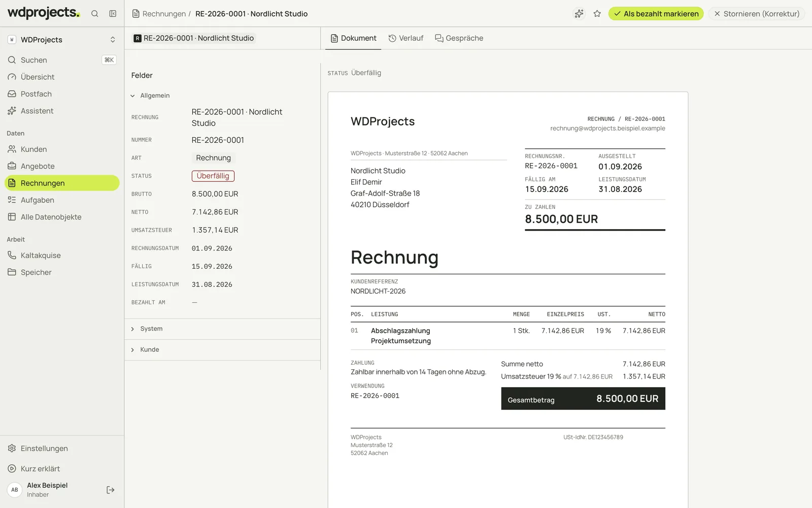812x508 pixels.
Task: Star this invoice as favorite
Action: (x=597, y=14)
